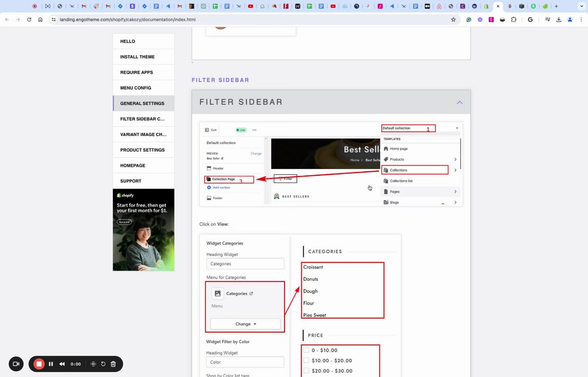Switch to the first tab with red record icon
588x377 pixels.
tap(35, 6)
